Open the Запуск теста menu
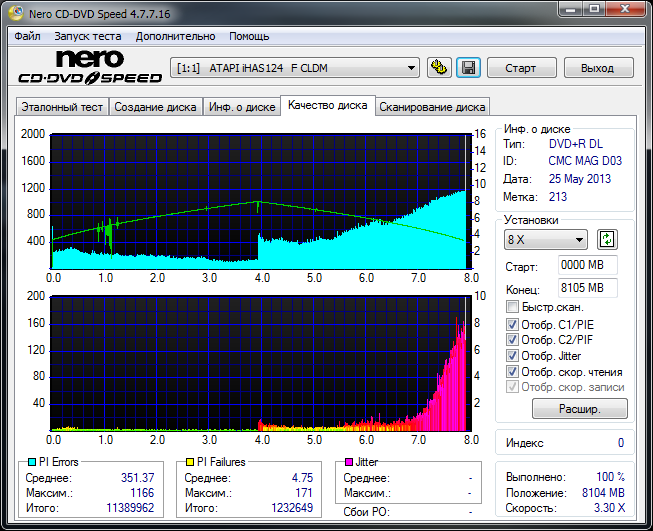Viewport: 653px width, 531px height. coord(87,37)
